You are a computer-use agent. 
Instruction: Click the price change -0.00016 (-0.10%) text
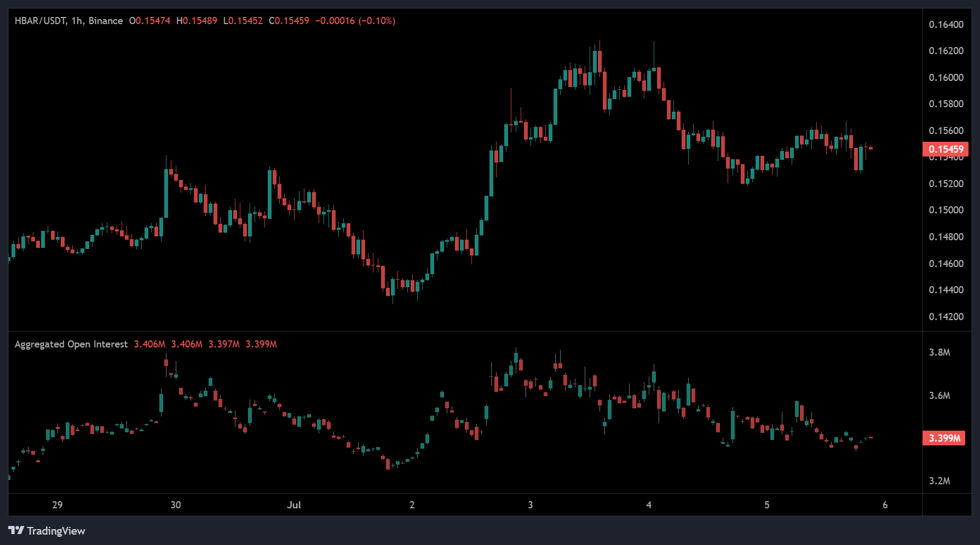pos(355,21)
